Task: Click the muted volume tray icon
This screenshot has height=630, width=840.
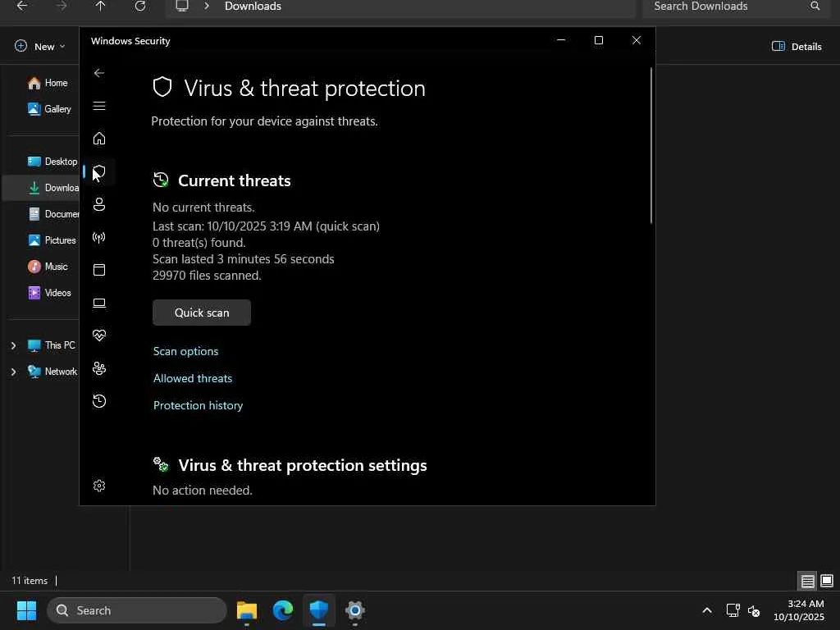Action: coord(754,610)
